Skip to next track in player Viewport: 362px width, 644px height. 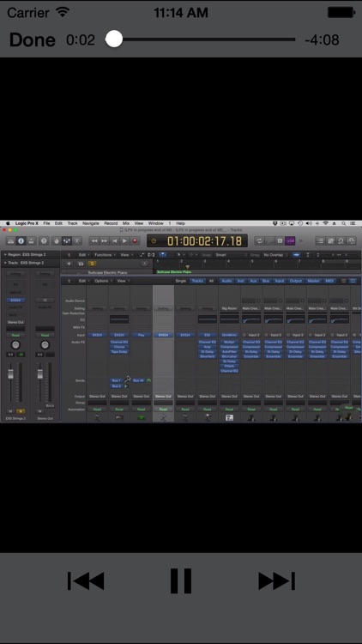point(276,580)
